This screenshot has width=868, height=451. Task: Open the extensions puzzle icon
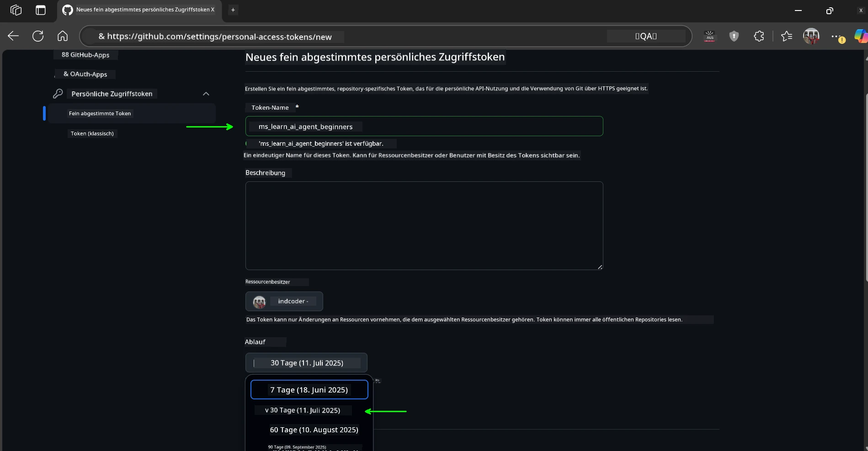pyautogui.click(x=759, y=36)
